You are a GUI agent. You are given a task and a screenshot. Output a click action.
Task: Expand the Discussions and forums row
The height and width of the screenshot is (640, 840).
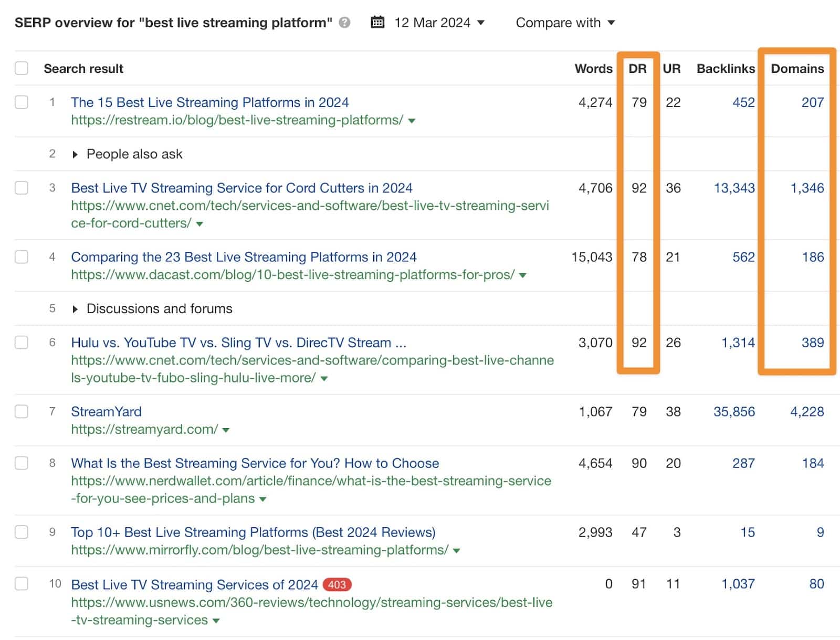pos(75,309)
